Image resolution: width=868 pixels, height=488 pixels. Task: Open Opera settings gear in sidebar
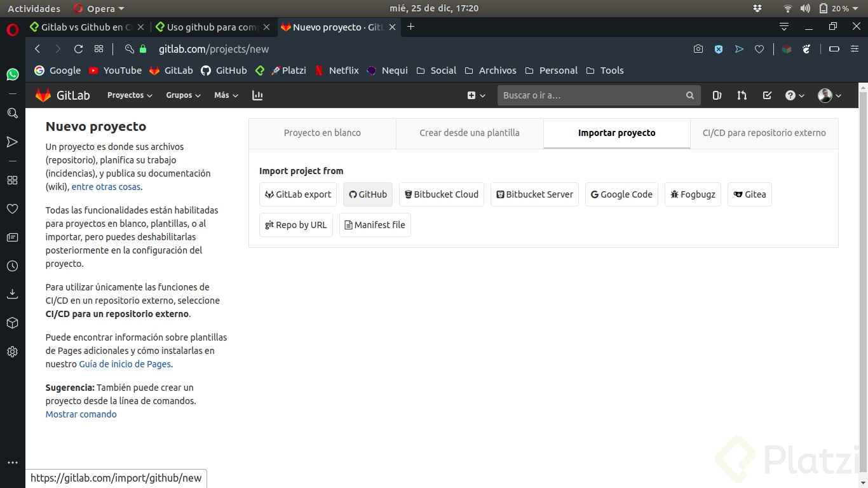pyautogui.click(x=12, y=351)
